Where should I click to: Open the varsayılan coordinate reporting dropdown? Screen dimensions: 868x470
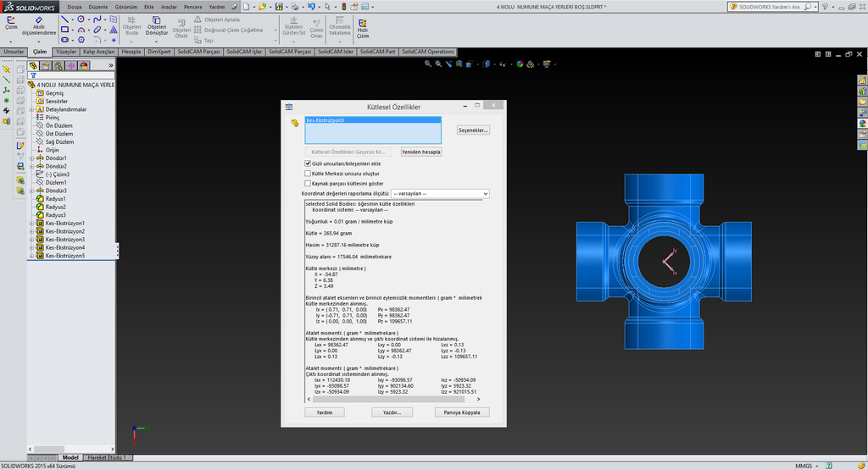440,194
